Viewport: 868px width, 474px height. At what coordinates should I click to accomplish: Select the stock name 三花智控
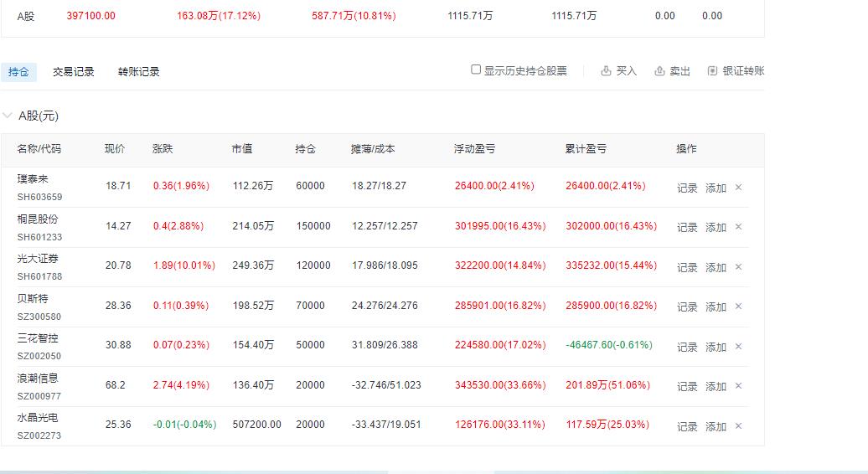(38, 338)
